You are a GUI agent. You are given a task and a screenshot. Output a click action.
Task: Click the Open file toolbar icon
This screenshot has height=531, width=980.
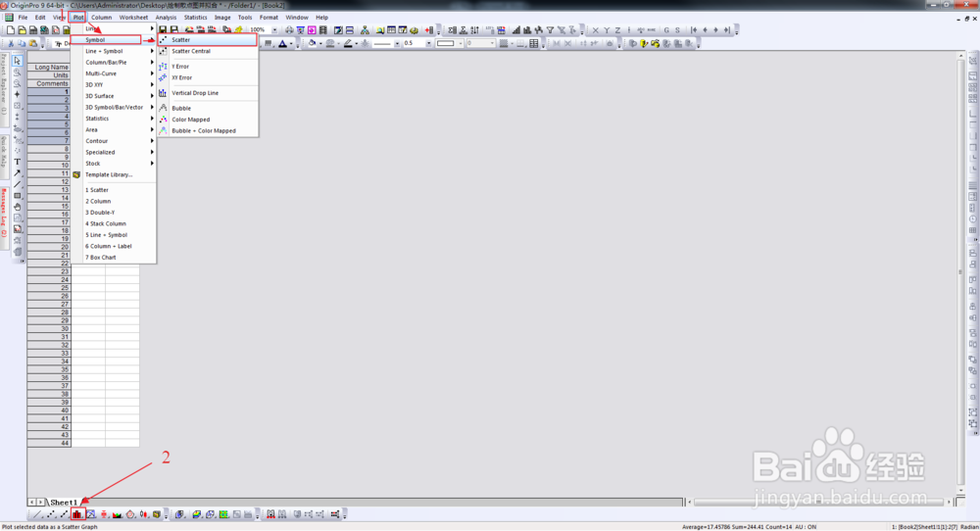click(x=22, y=30)
